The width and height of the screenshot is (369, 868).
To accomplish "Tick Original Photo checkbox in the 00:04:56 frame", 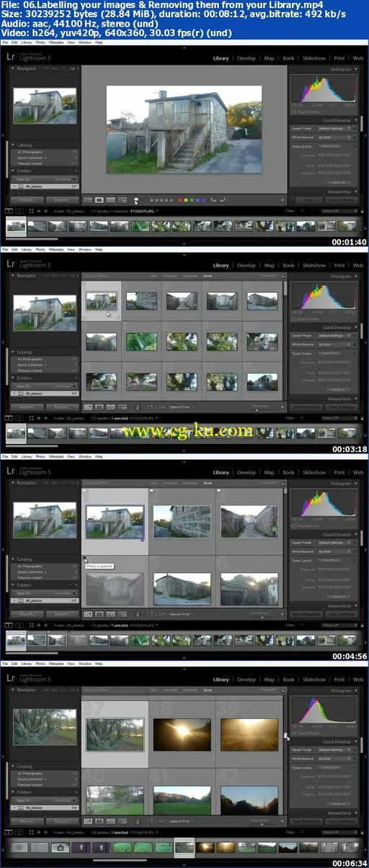I will (x=293, y=526).
